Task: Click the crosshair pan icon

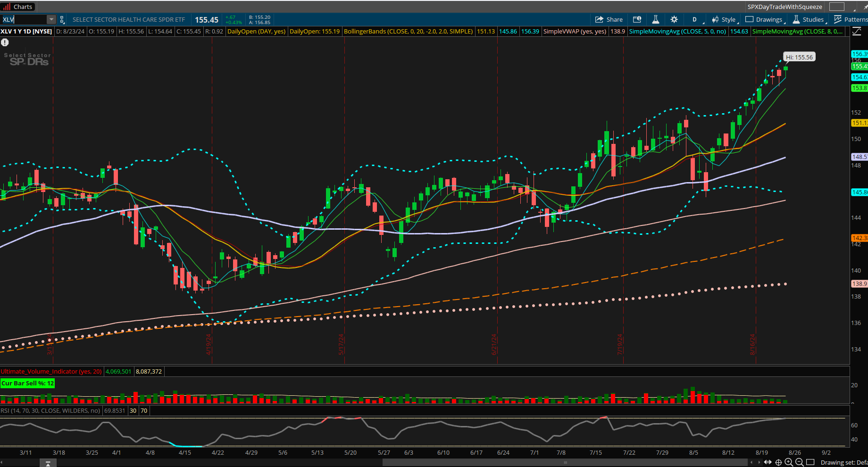Action: 779,462
